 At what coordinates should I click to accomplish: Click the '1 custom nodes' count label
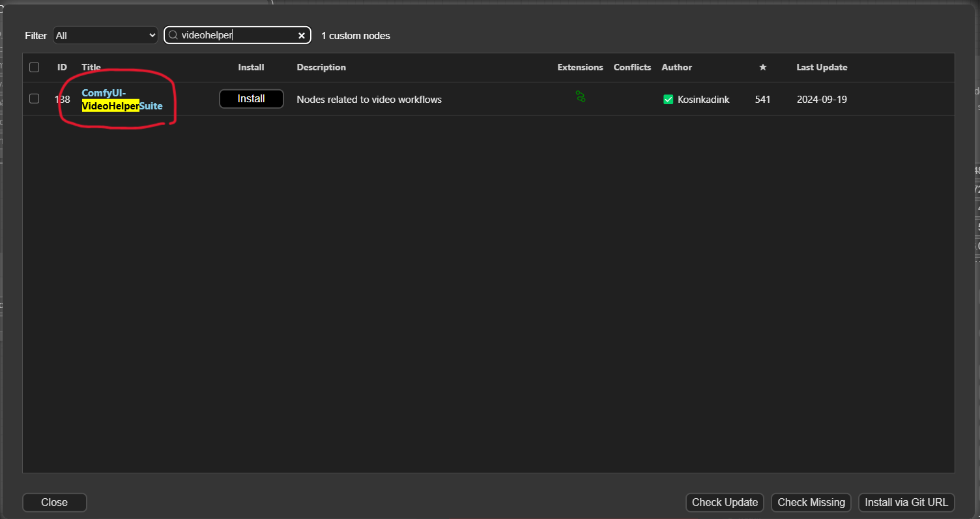coord(356,36)
